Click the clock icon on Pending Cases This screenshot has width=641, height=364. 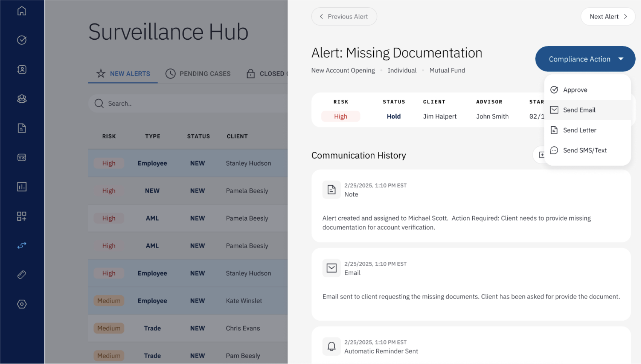click(170, 74)
